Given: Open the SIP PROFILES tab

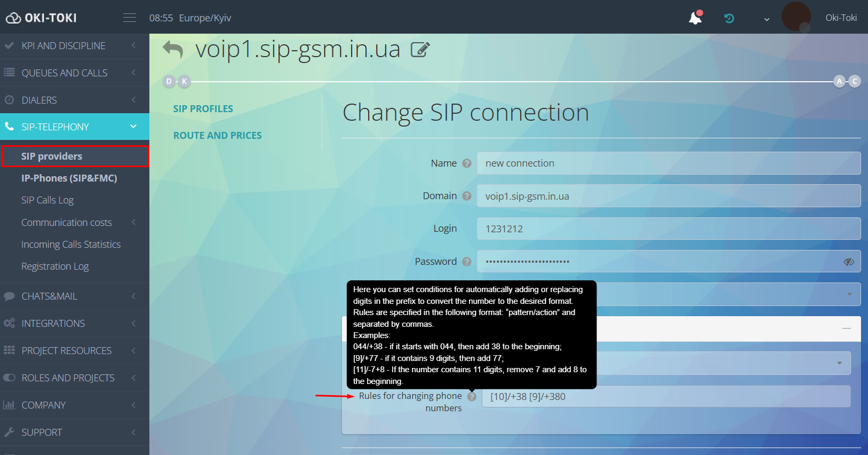Looking at the screenshot, I should 203,109.
